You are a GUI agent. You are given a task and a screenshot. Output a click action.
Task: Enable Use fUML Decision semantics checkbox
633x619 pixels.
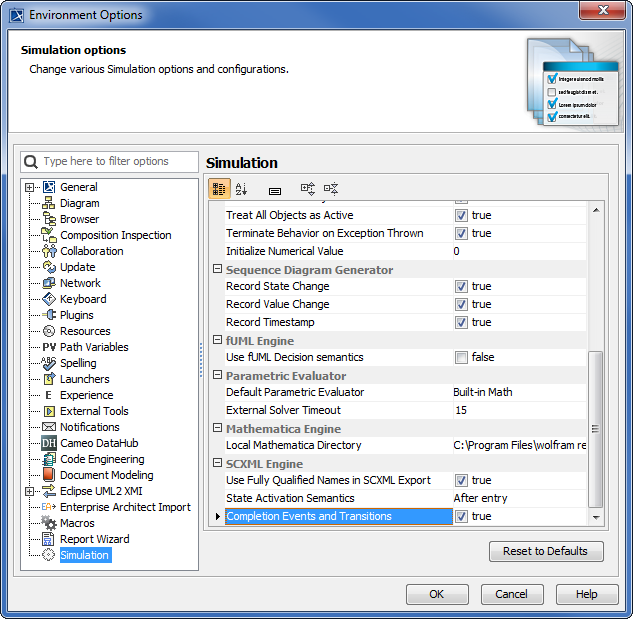click(x=461, y=357)
